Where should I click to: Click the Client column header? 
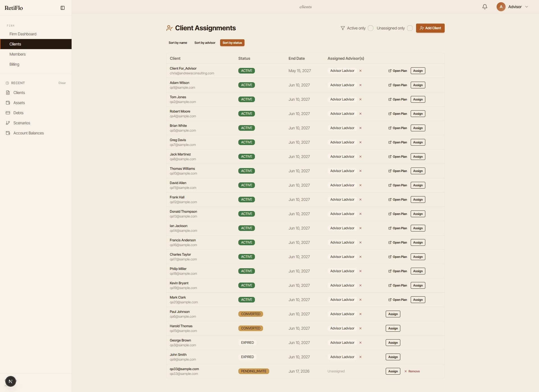click(x=175, y=58)
